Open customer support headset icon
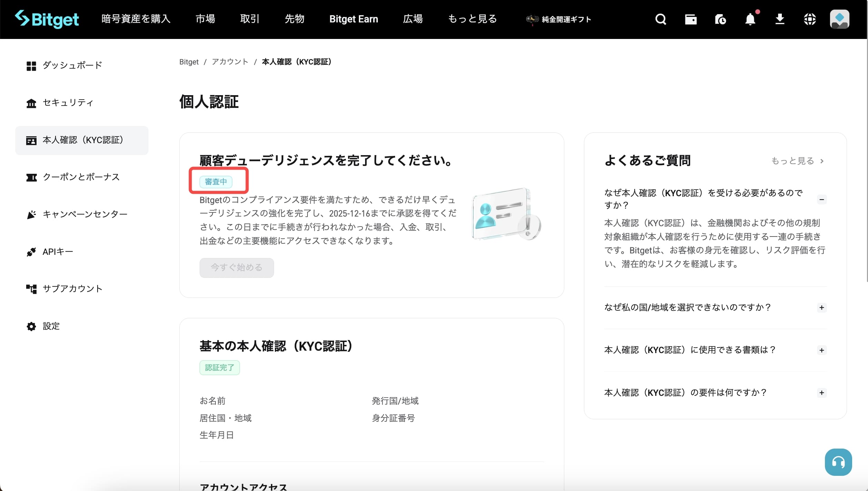 point(838,462)
